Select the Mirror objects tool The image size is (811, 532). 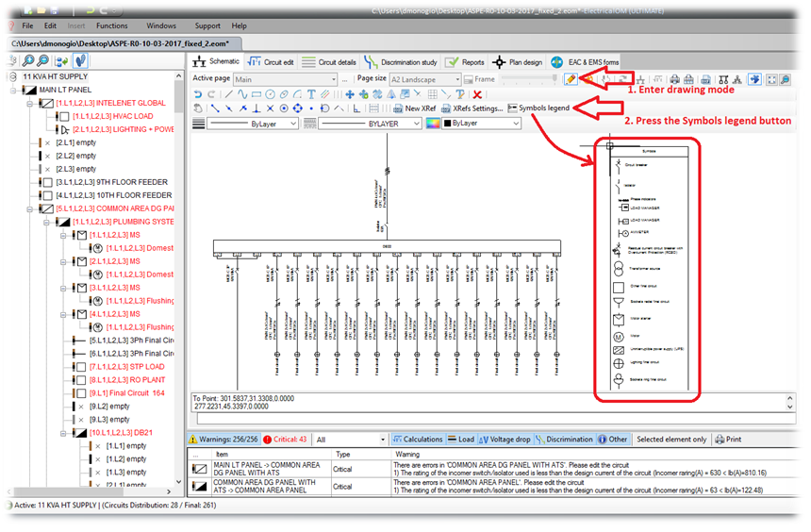coord(391,94)
